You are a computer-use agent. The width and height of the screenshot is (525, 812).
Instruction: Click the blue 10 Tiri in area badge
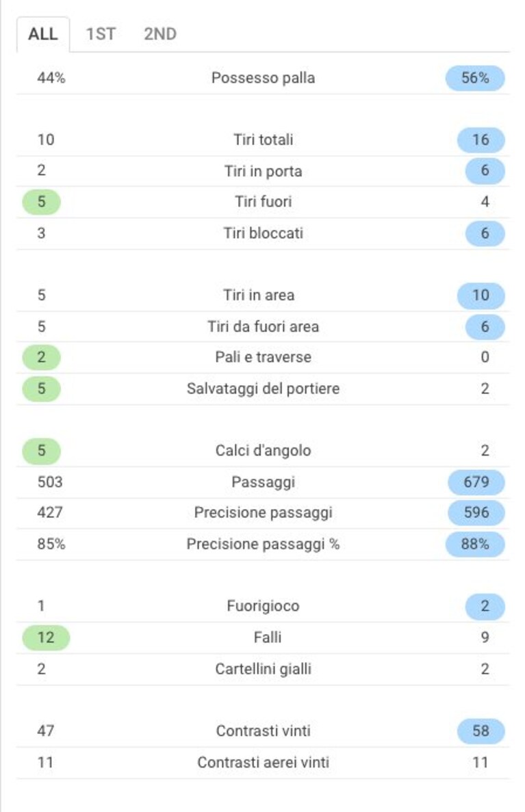coord(481,295)
